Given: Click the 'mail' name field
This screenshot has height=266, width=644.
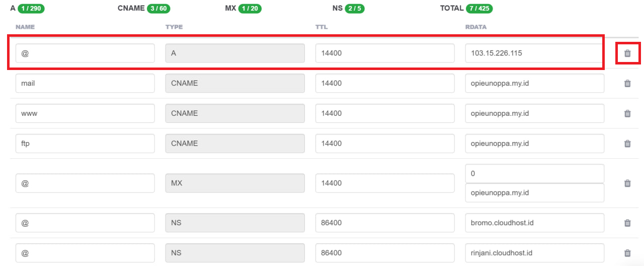Looking at the screenshot, I should tap(85, 83).
